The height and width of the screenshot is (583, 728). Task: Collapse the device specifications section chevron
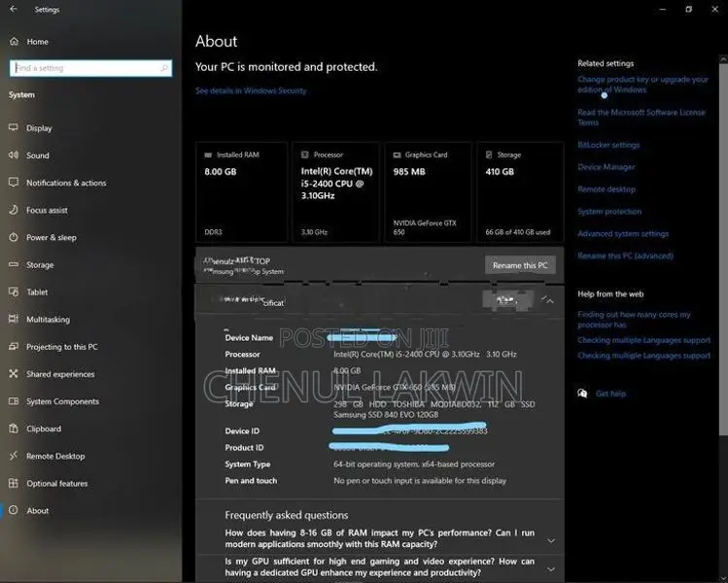tap(548, 301)
